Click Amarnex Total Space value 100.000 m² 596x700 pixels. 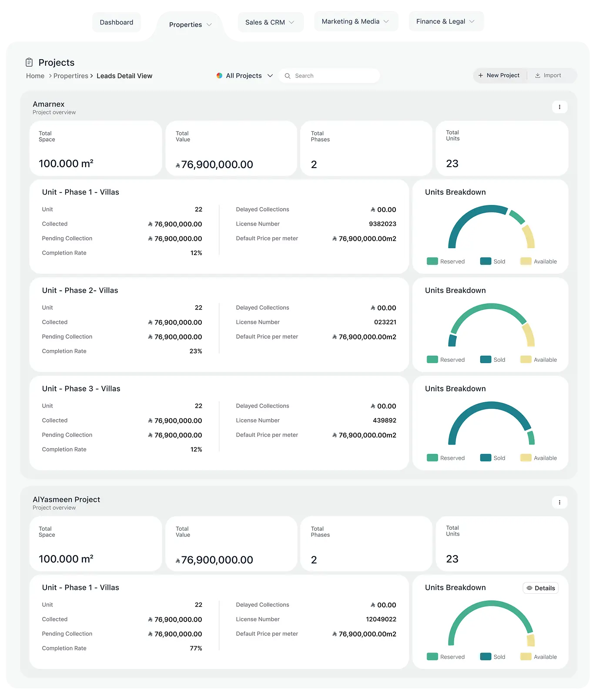pyautogui.click(x=66, y=164)
